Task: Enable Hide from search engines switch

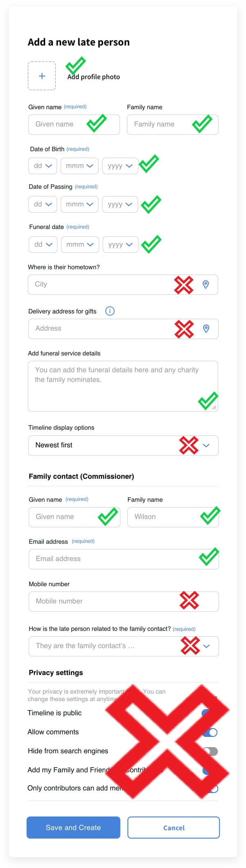Action: point(211,752)
